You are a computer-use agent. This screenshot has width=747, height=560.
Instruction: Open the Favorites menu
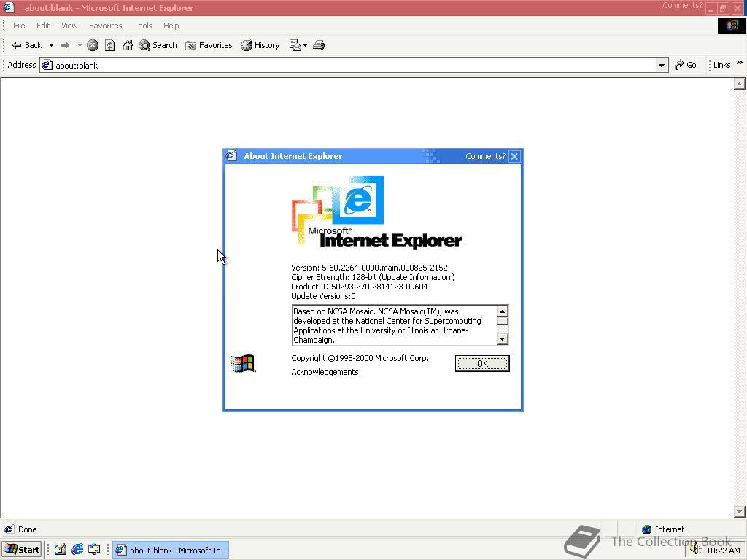click(x=105, y=26)
